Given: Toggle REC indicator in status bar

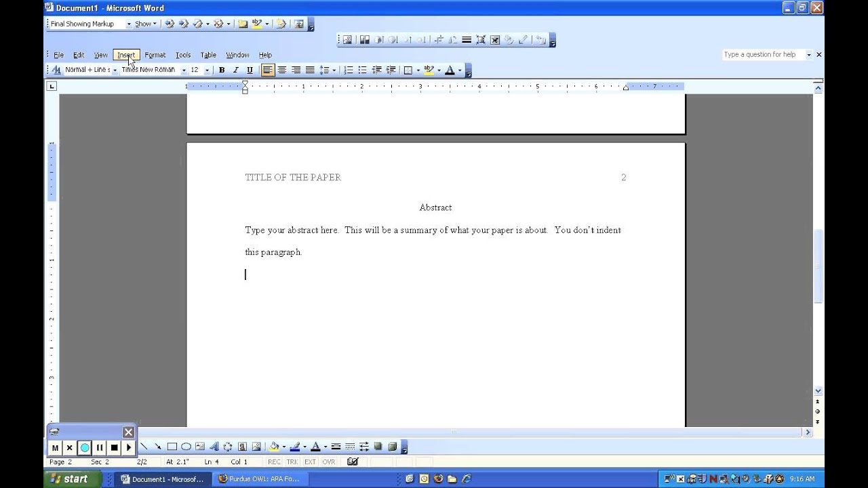Looking at the screenshot, I should [274, 462].
